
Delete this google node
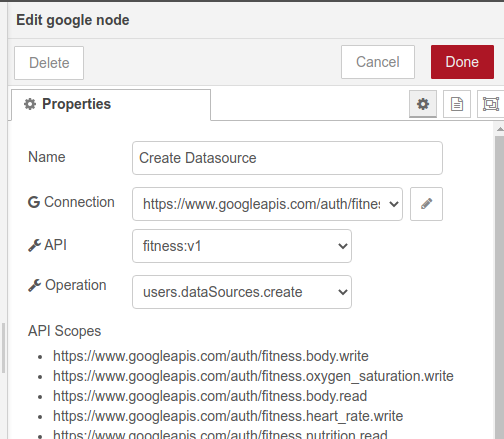click(49, 63)
